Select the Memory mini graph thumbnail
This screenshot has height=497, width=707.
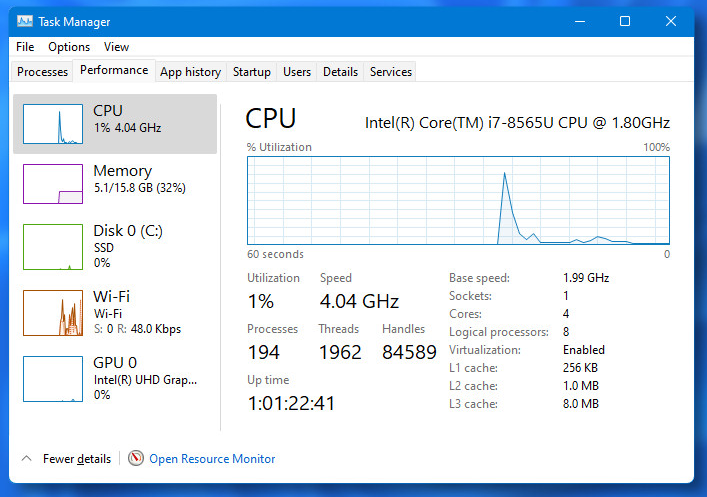coord(53,184)
